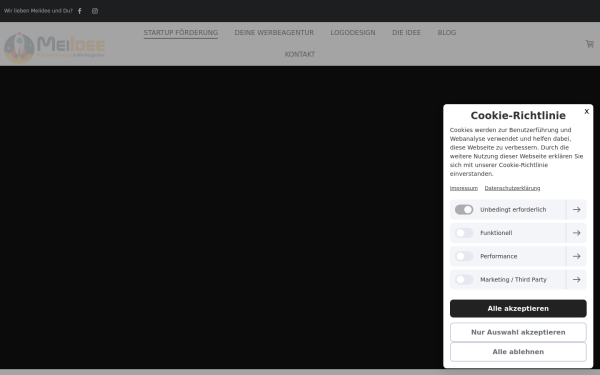Open the Instagram icon in top bar

click(x=95, y=11)
